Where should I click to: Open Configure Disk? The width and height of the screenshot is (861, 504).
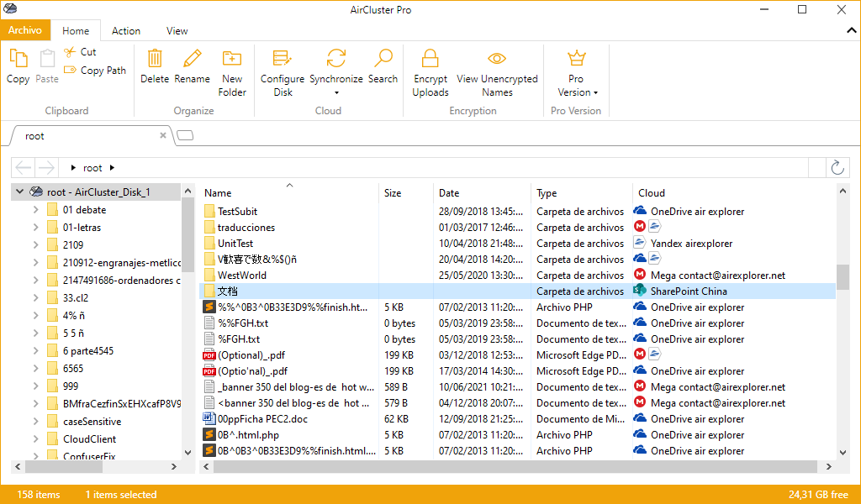[283, 72]
